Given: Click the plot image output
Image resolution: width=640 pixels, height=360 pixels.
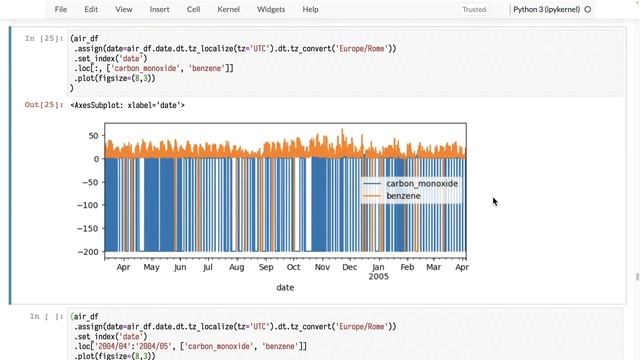Looking at the screenshot, I should [273, 207].
